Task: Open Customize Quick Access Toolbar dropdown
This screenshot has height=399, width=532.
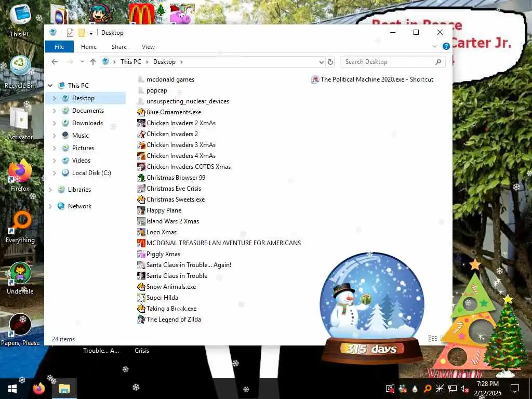Action: [91, 33]
